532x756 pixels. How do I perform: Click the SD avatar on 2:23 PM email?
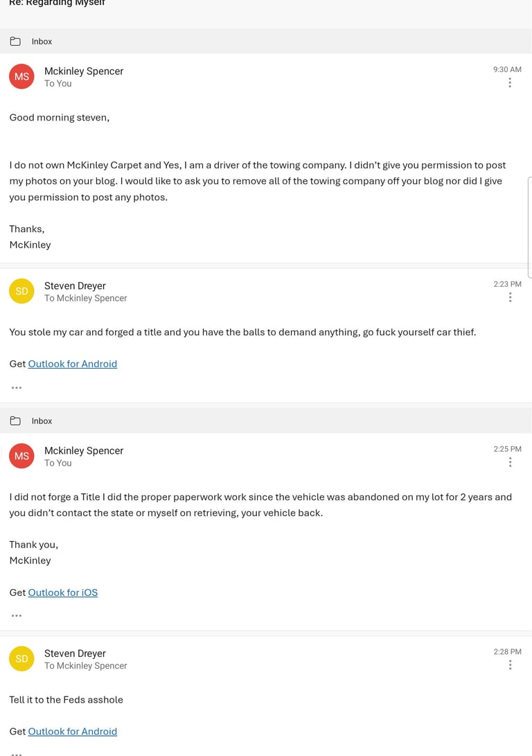click(21, 291)
